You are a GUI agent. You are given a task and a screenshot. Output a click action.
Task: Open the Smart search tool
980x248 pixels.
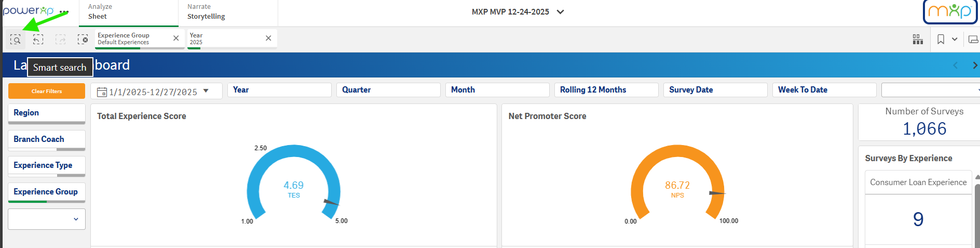[16, 40]
